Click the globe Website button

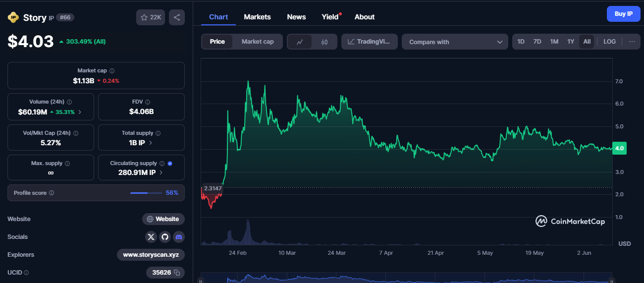click(x=163, y=219)
